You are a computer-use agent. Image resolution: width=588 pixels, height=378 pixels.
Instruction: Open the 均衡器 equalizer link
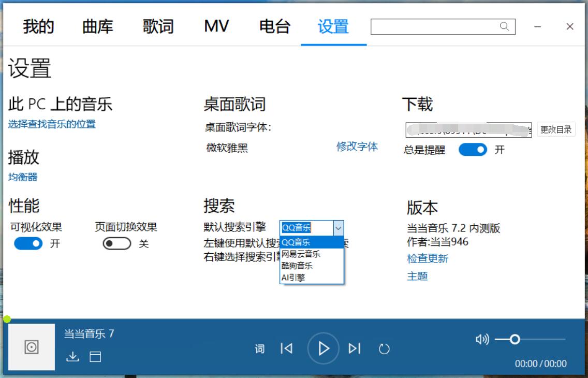click(x=23, y=177)
